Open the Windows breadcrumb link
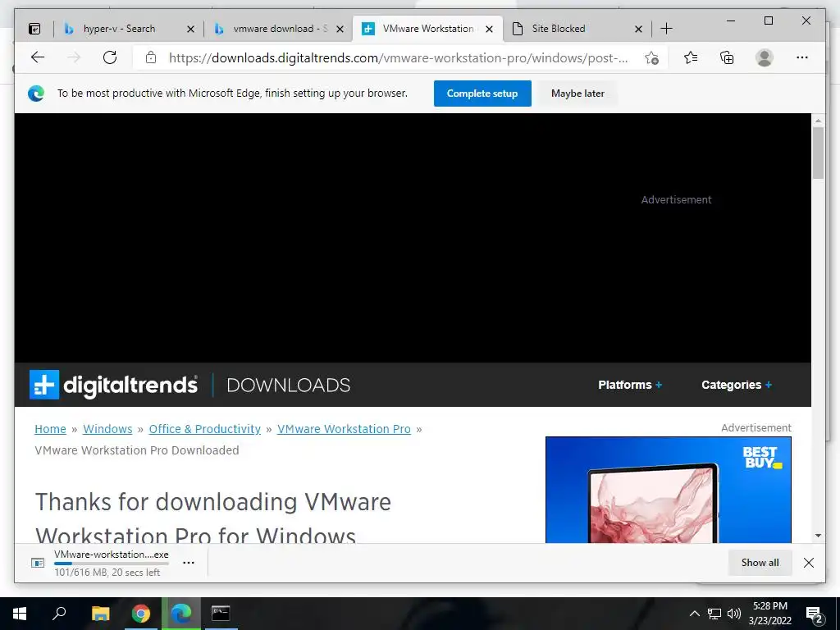840x630 pixels. tap(107, 429)
